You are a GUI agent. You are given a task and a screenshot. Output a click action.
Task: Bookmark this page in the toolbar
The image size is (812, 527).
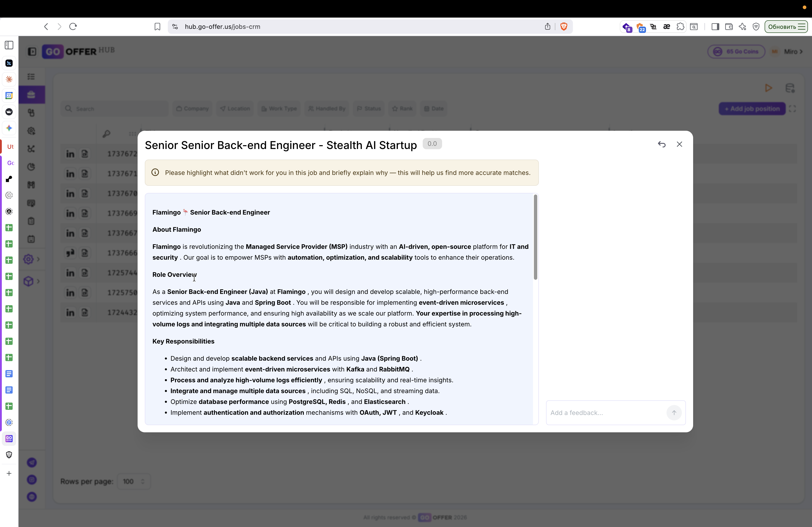(x=157, y=27)
